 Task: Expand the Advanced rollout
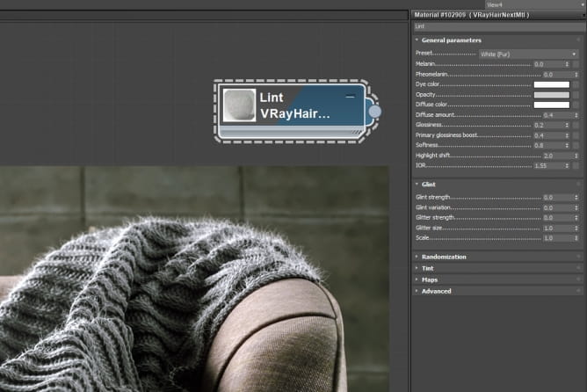436,291
